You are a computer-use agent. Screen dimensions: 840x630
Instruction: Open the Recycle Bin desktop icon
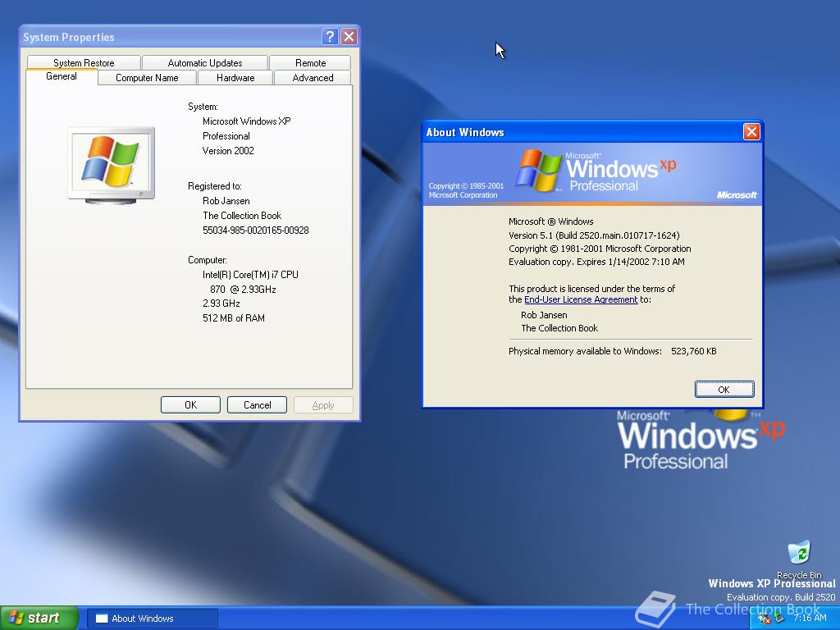click(799, 559)
